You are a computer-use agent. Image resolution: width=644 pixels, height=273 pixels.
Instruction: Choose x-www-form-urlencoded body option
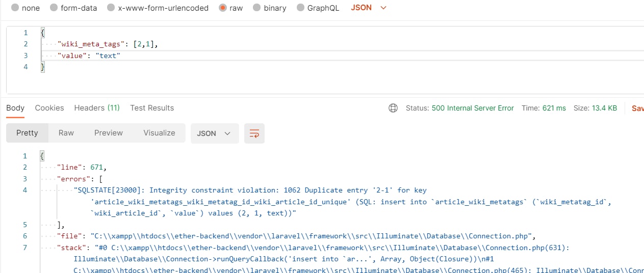pos(111,8)
